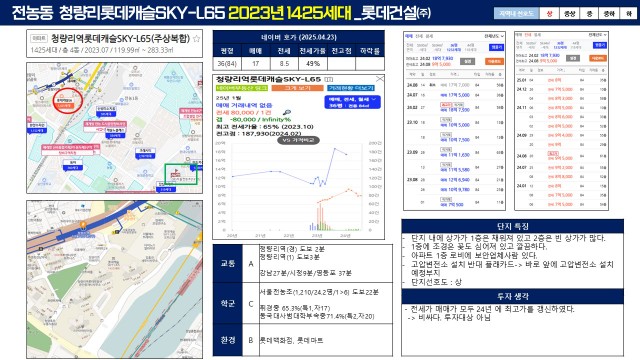Screen dimensions: 640x360
Task: Click the 전세가율 value 49% cell
Action: (x=313, y=64)
